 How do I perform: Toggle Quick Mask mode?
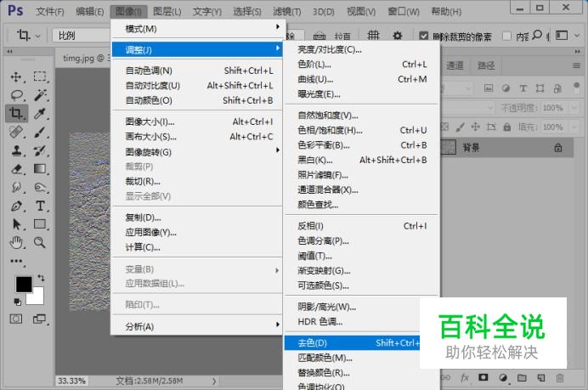point(16,319)
